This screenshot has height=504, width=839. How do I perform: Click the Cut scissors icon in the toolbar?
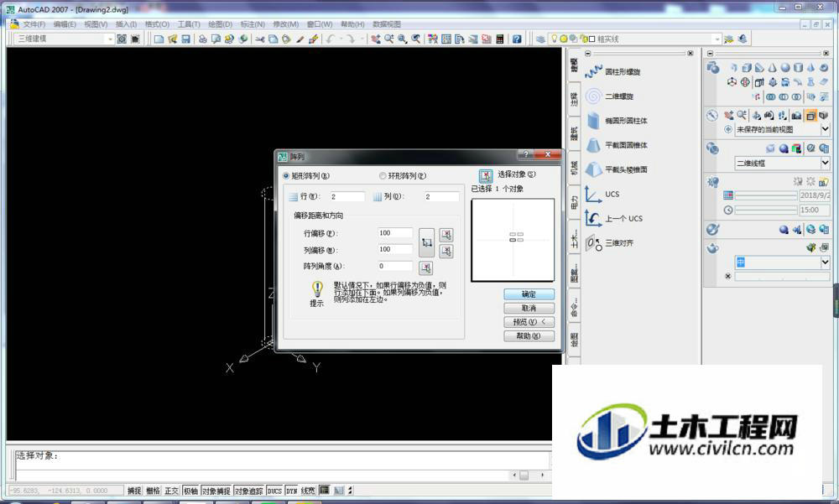pyautogui.click(x=260, y=39)
